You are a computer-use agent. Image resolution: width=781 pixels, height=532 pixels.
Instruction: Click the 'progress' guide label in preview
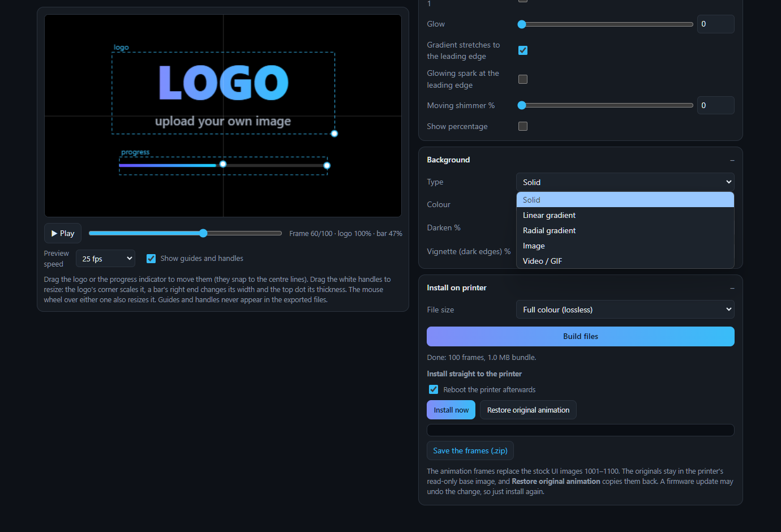coord(135,152)
